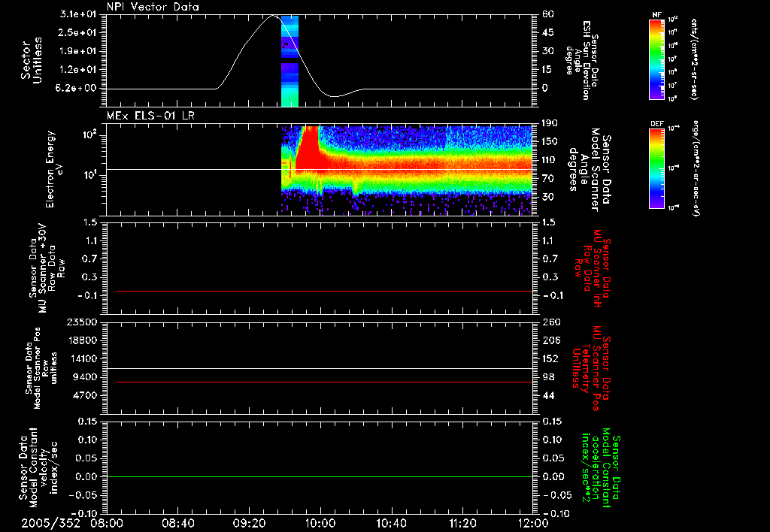Click the NF bar's top 10¹² label

673,20
